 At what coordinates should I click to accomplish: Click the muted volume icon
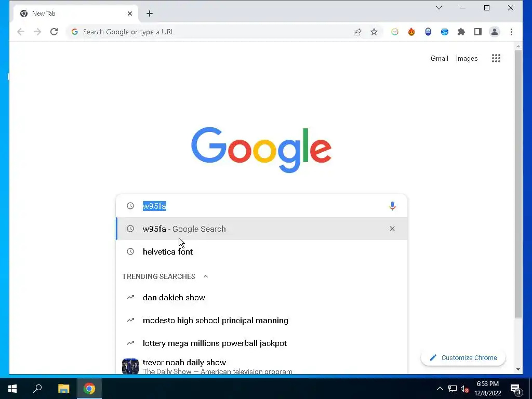tap(464, 389)
